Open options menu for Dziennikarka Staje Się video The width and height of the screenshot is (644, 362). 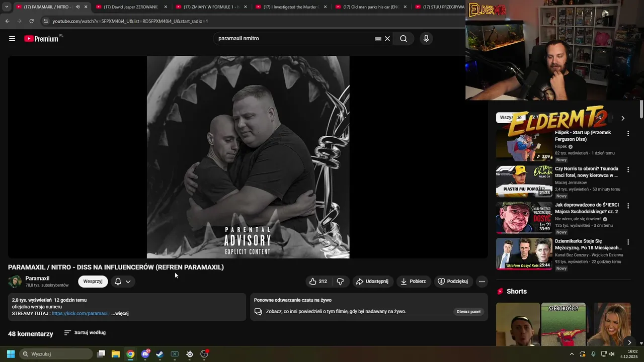[628, 242]
